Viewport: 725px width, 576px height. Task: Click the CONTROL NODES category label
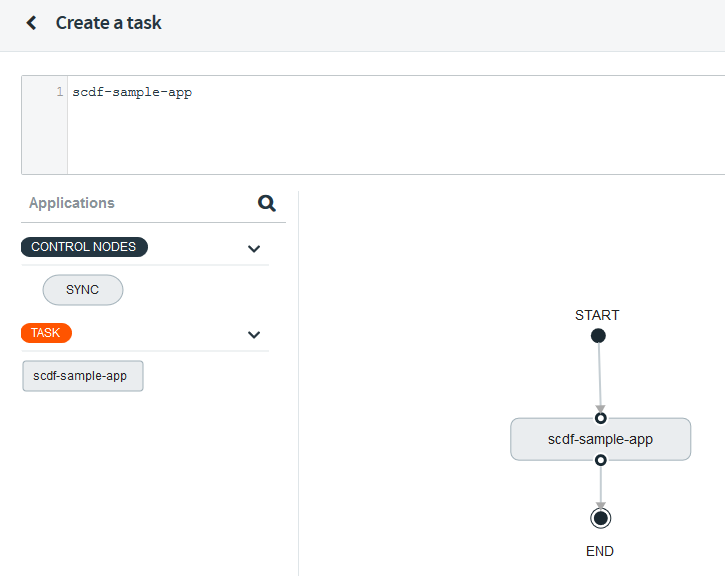84,247
